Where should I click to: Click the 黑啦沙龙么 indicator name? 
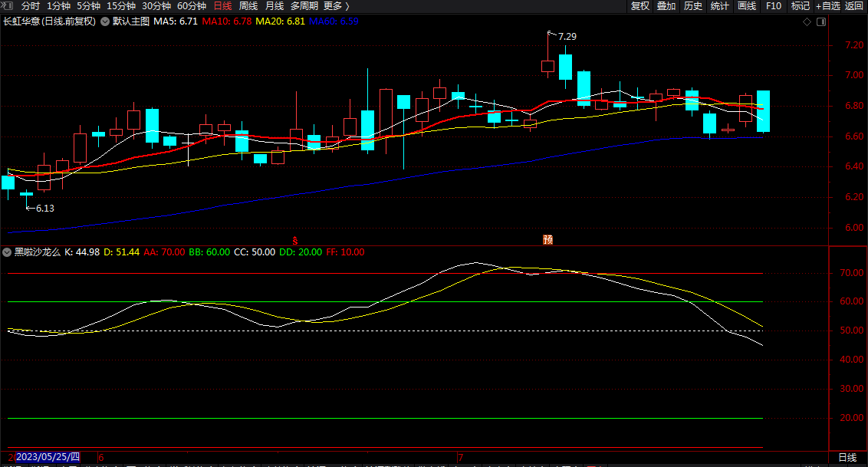tap(37, 252)
